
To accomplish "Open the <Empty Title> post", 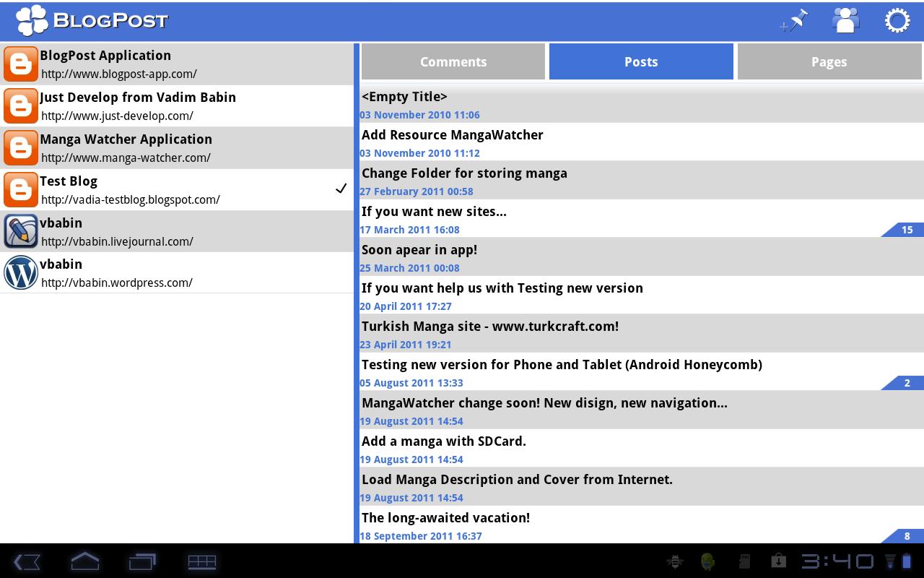I will click(x=642, y=103).
